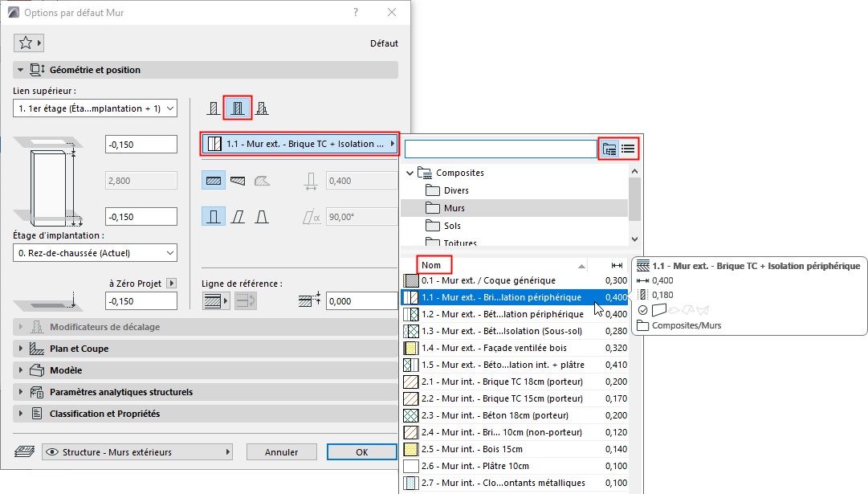
Task: Select double-slanted wall complexity icon
Action: (x=262, y=217)
